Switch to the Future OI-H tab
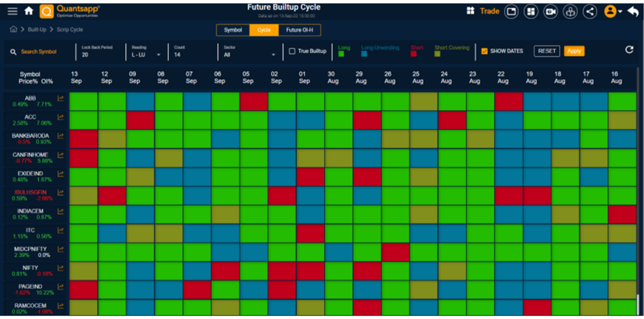 [300, 30]
